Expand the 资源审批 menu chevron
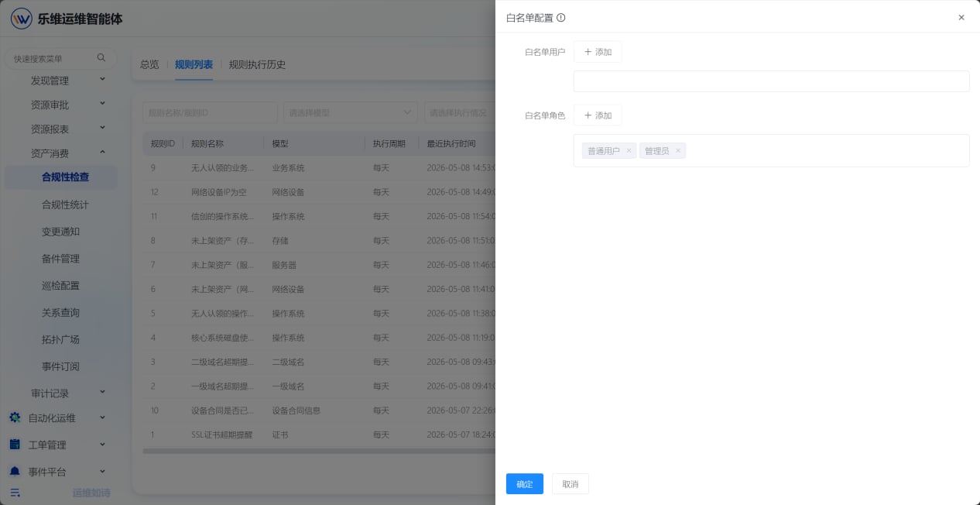The height and width of the screenshot is (505, 980). point(102,104)
